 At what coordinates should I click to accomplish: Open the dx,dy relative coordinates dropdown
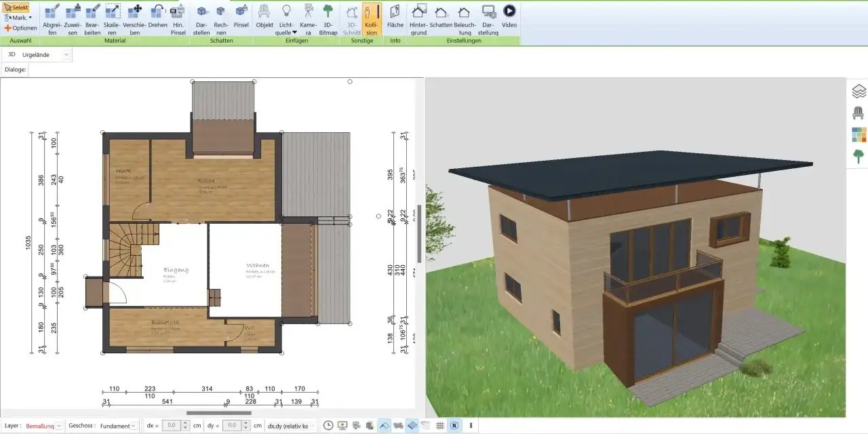(292, 426)
